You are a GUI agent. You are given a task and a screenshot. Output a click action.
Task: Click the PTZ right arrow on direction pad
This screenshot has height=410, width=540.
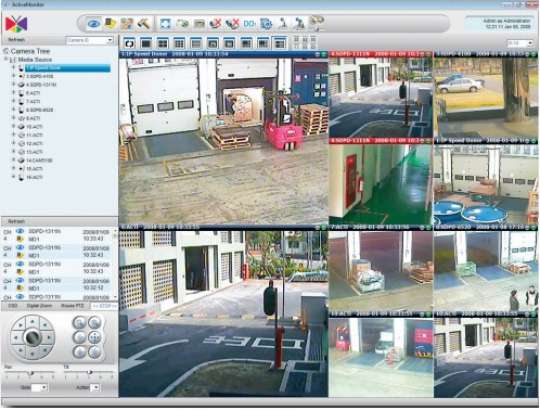[x=48, y=337]
